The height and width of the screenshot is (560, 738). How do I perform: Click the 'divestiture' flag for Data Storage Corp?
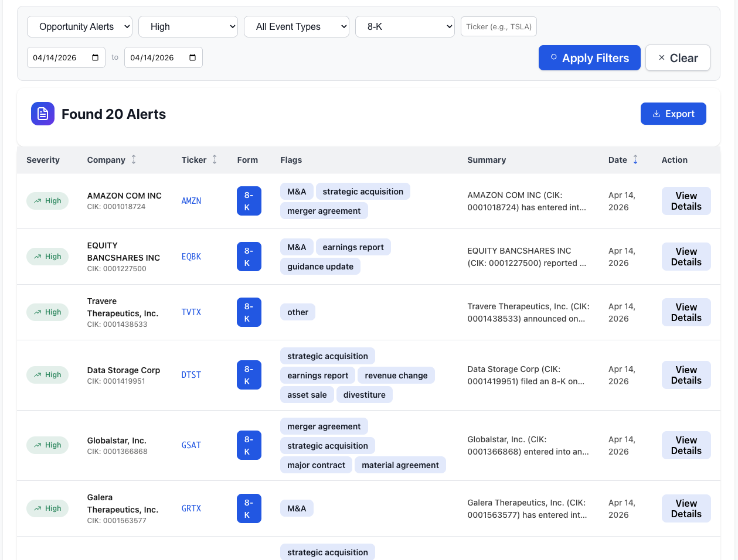click(x=365, y=395)
